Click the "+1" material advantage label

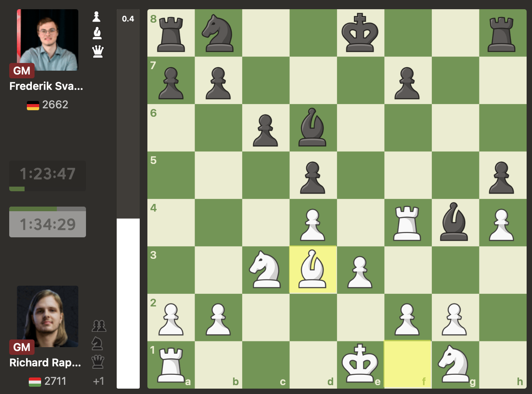pyautogui.click(x=99, y=381)
